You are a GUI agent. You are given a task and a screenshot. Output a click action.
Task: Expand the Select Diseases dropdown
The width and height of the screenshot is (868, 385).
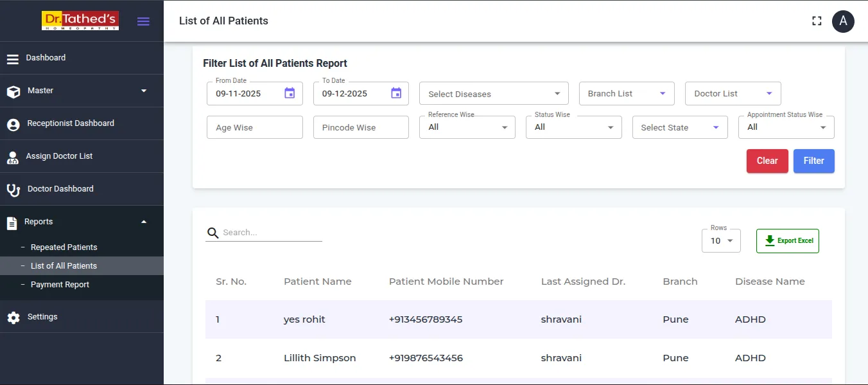coord(494,94)
